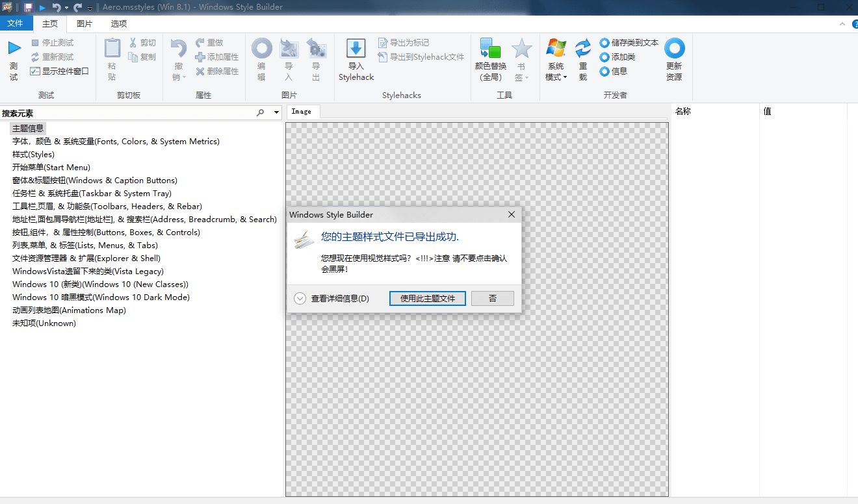Close the Windows Style Builder dialog
Viewport: 858px width, 504px height.
[x=512, y=215]
